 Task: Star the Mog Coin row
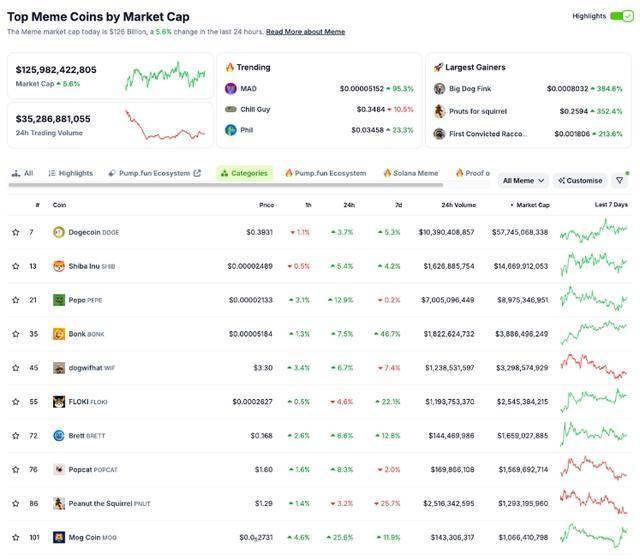tap(16, 537)
